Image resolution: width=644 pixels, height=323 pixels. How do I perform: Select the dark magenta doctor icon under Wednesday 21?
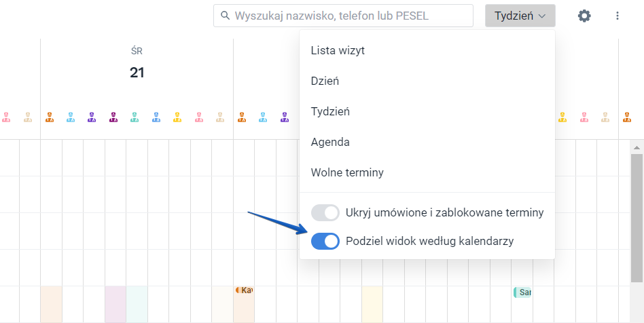113,117
